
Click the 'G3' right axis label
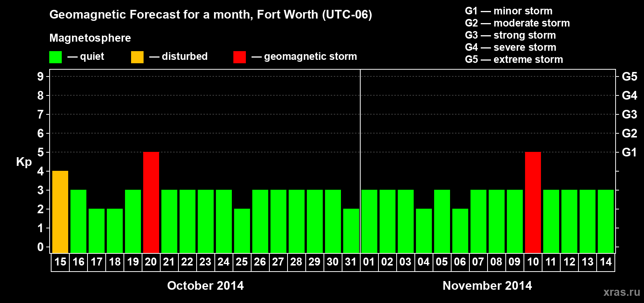(630, 115)
